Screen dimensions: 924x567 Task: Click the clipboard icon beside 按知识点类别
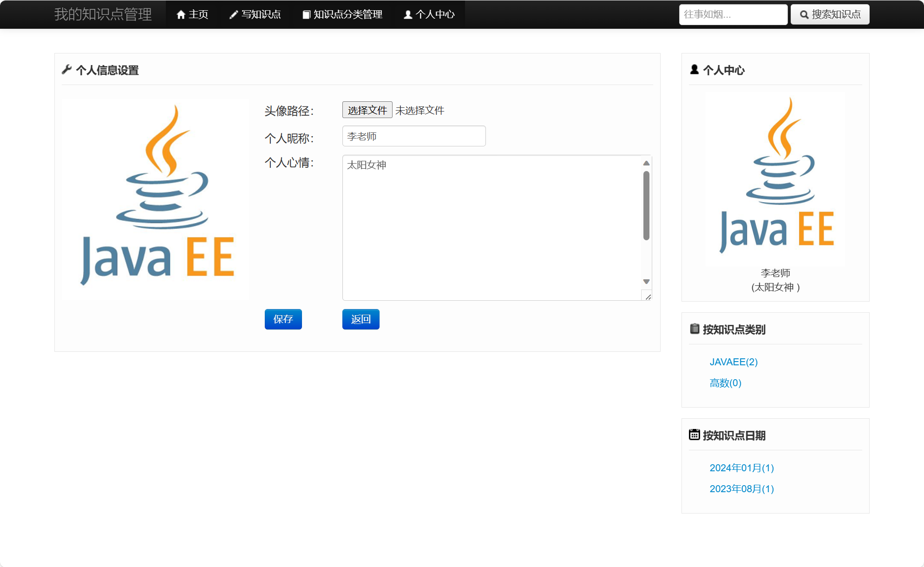point(695,329)
